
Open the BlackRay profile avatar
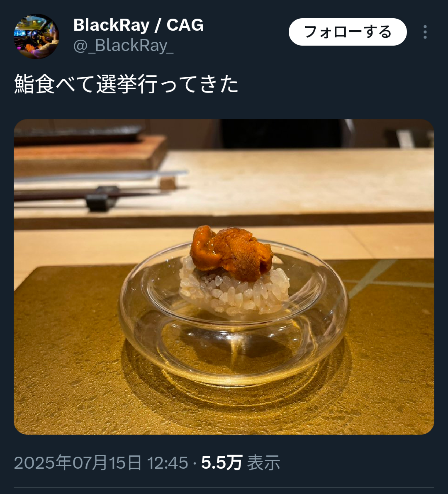click(36, 36)
